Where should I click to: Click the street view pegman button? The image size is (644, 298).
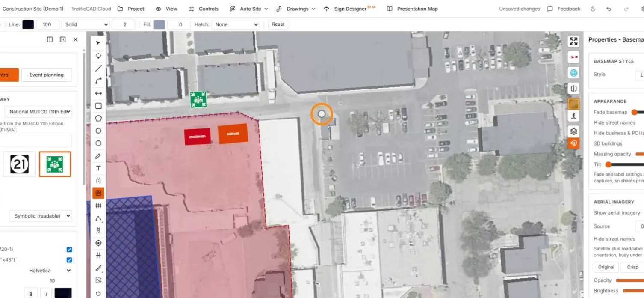tap(573, 116)
